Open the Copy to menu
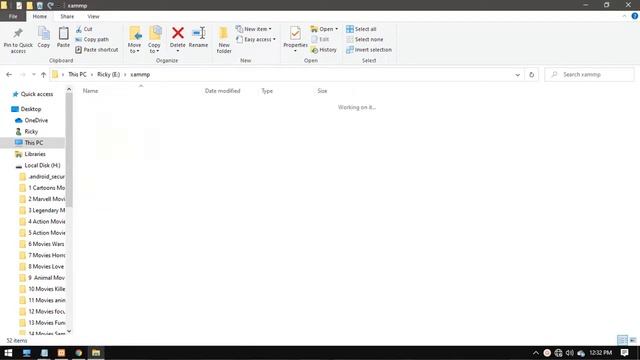This screenshot has width=640, height=360. (x=154, y=40)
